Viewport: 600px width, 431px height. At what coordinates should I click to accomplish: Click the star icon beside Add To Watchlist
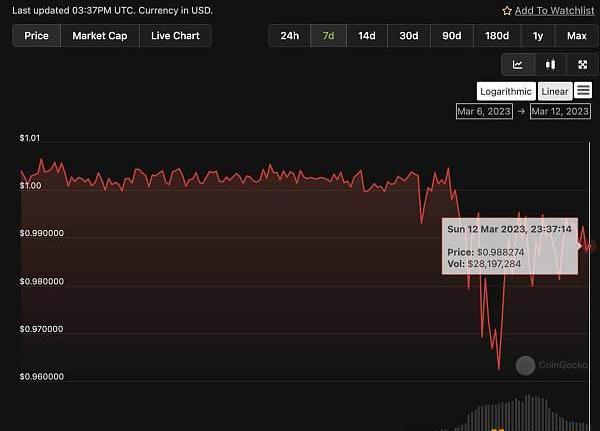(507, 11)
